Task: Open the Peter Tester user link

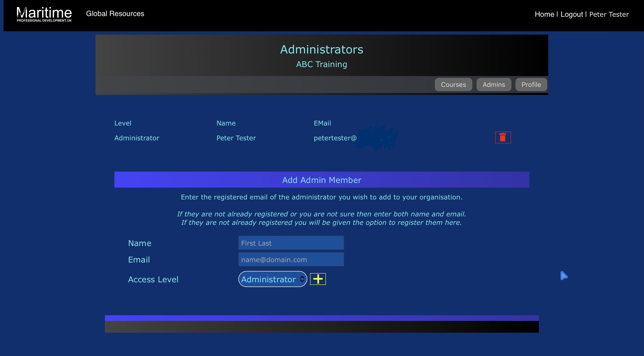Action: coord(609,14)
